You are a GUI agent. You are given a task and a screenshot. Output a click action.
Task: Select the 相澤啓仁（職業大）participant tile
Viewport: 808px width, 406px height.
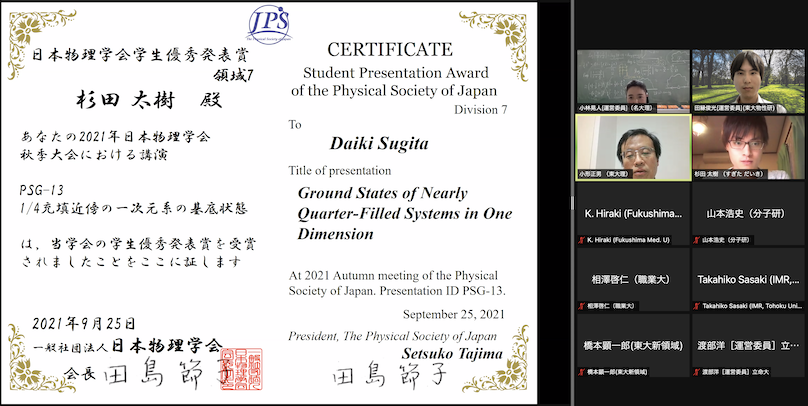coord(633,279)
